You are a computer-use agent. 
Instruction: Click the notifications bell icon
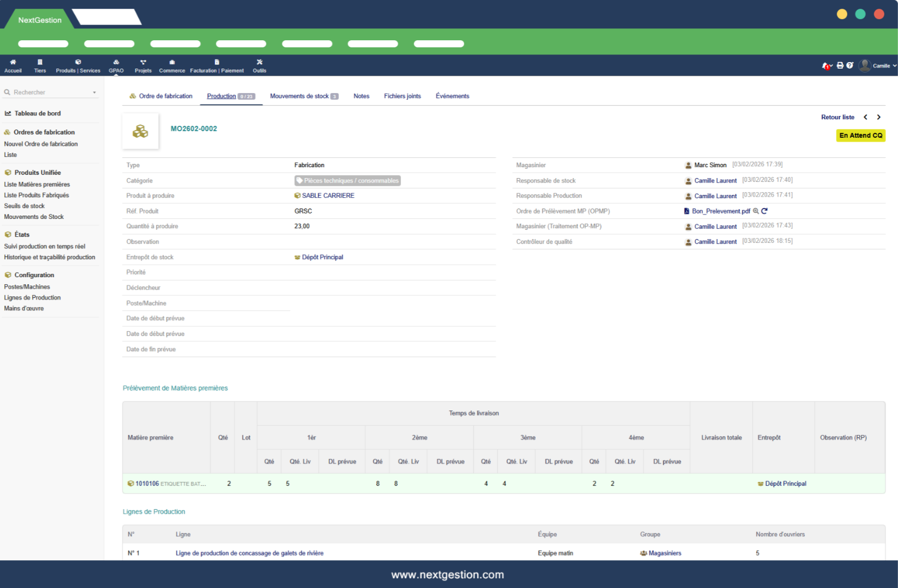tap(826, 66)
